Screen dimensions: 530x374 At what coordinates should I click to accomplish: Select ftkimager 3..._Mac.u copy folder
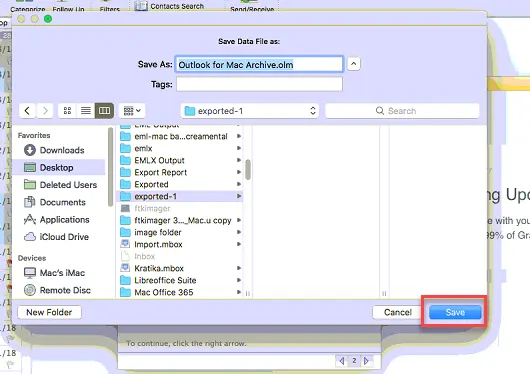coord(180,220)
